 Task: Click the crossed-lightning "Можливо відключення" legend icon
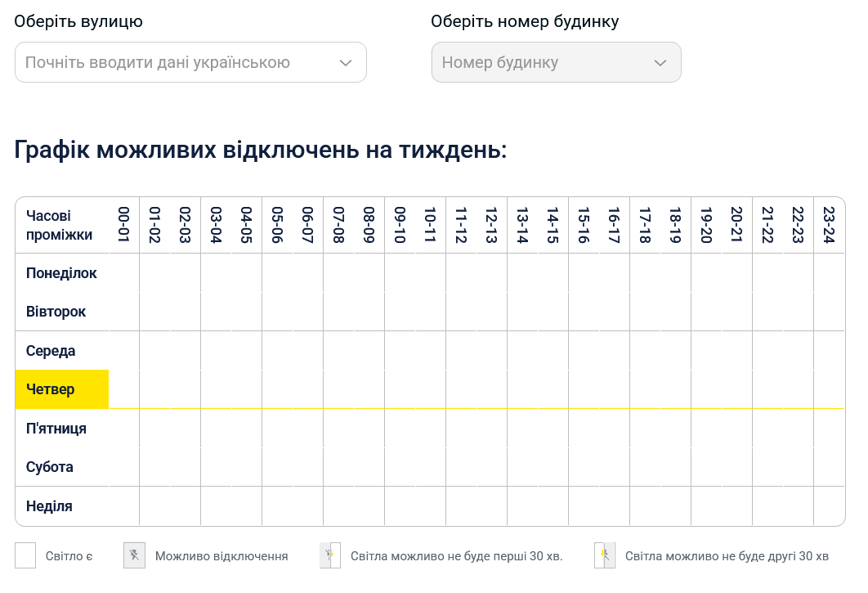coord(133,555)
